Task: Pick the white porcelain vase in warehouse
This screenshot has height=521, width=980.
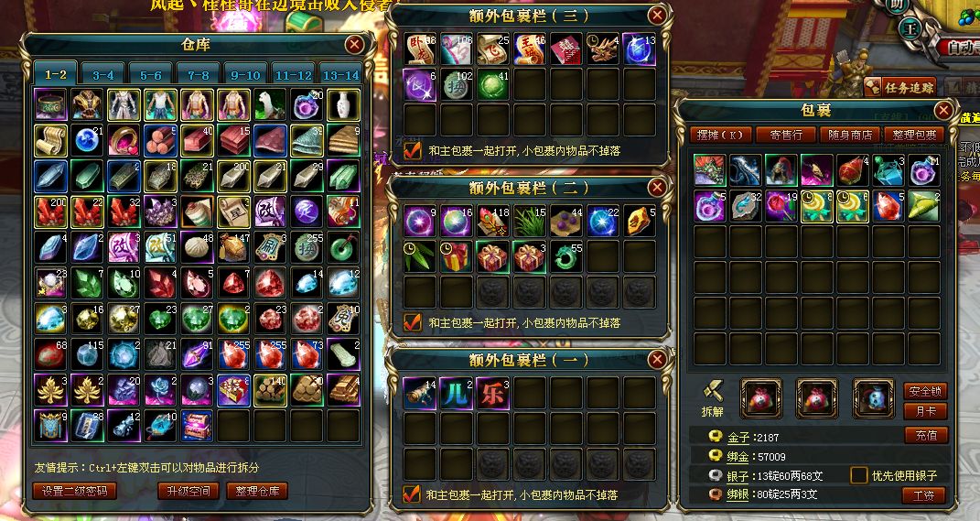Action: pyautogui.click(x=343, y=105)
